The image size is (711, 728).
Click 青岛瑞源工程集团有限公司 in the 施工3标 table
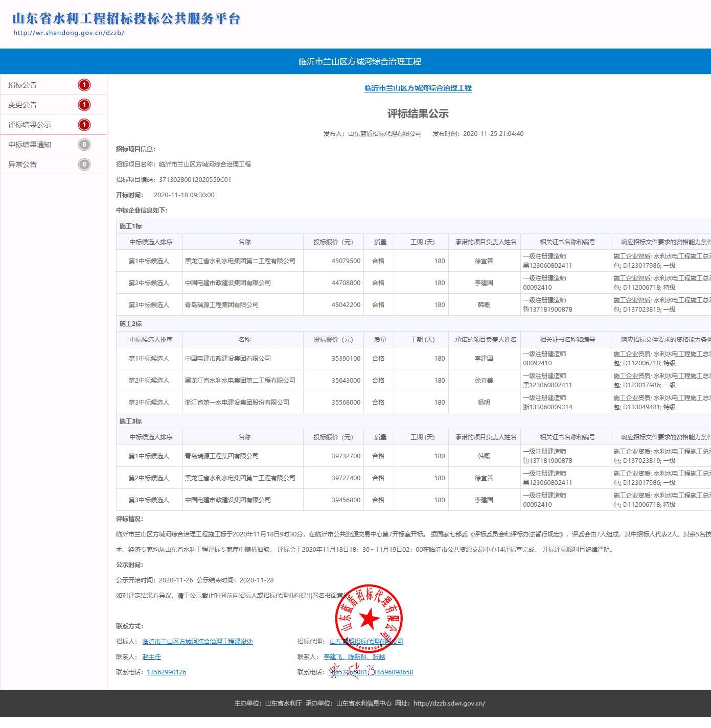pyautogui.click(x=222, y=456)
